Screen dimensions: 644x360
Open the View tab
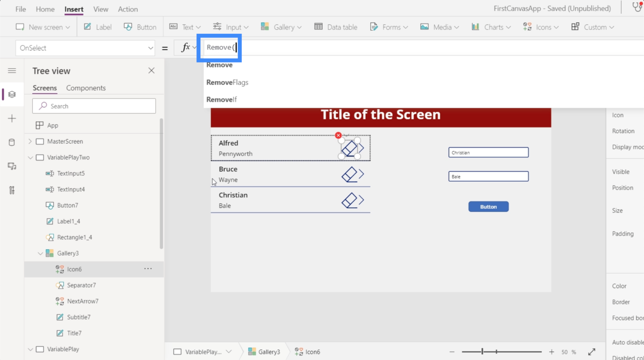click(x=101, y=9)
